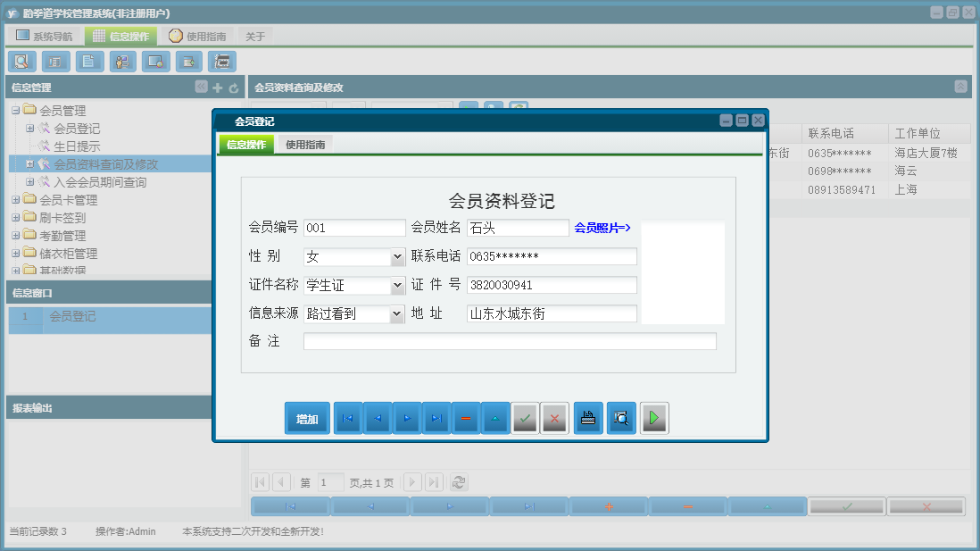This screenshot has height=551, width=980.
Task: Expand the 会员资料查询及修改 tree node
Action: pyautogui.click(x=30, y=163)
